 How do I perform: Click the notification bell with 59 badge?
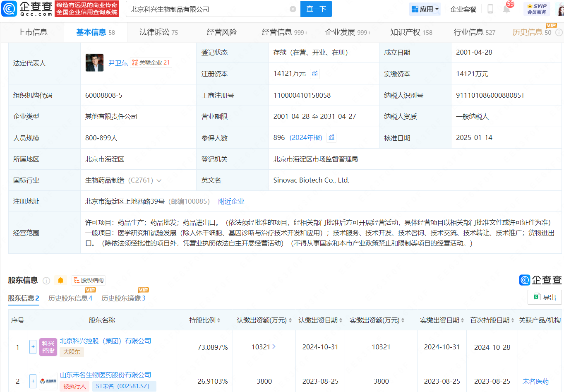pyautogui.click(x=506, y=9)
